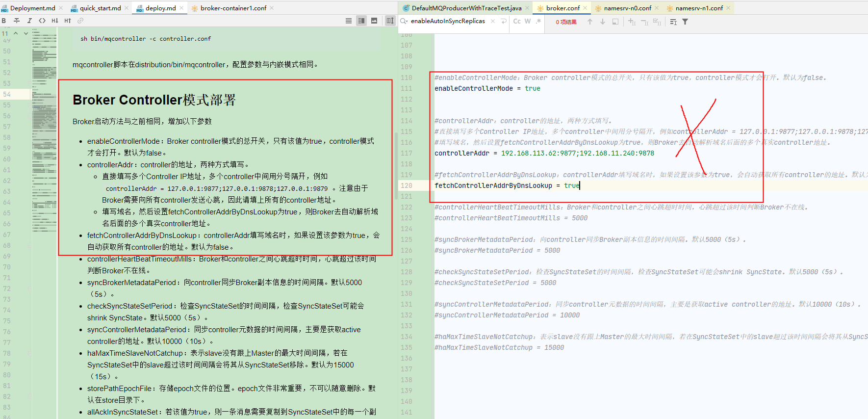
Task: Click the Broker Controller模式部署 heading in preview
Action: point(154,100)
